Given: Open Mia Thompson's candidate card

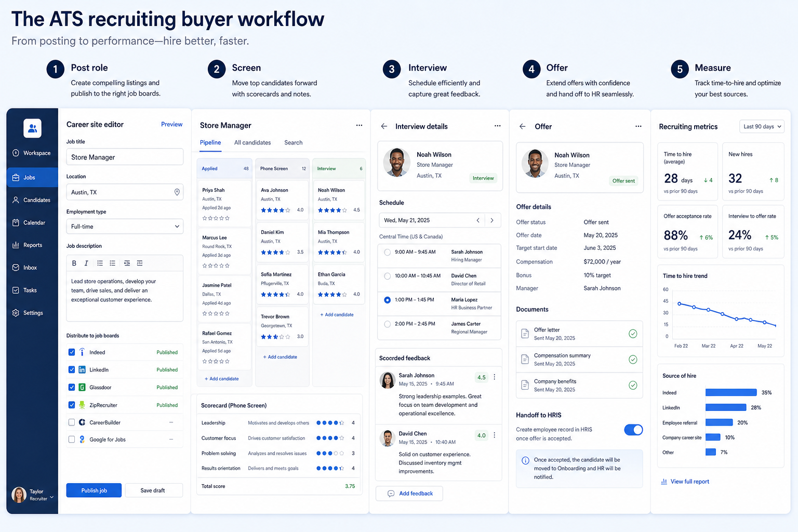Looking at the screenshot, I should pos(339,242).
